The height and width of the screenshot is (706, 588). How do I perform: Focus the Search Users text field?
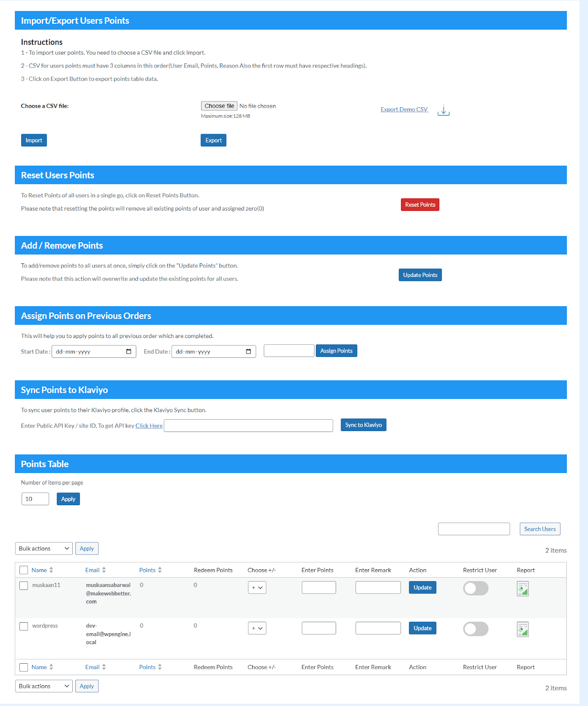tap(474, 529)
